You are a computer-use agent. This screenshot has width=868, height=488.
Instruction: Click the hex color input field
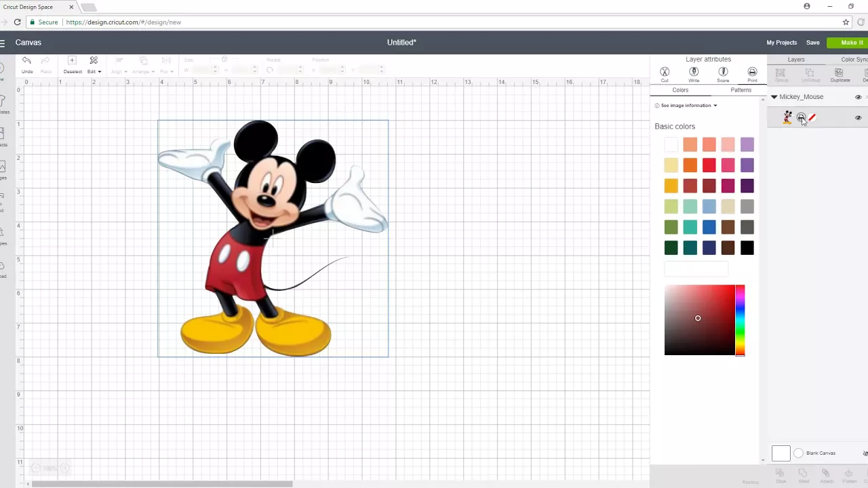[696, 270]
